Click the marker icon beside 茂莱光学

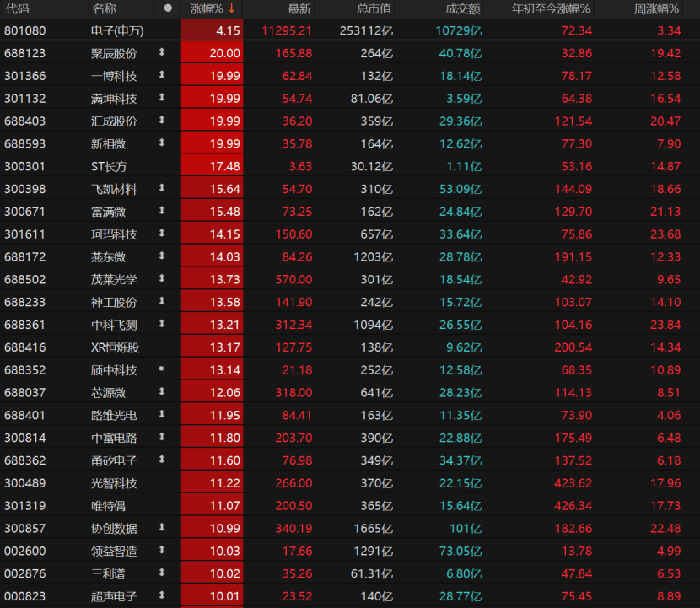click(162, 278)
